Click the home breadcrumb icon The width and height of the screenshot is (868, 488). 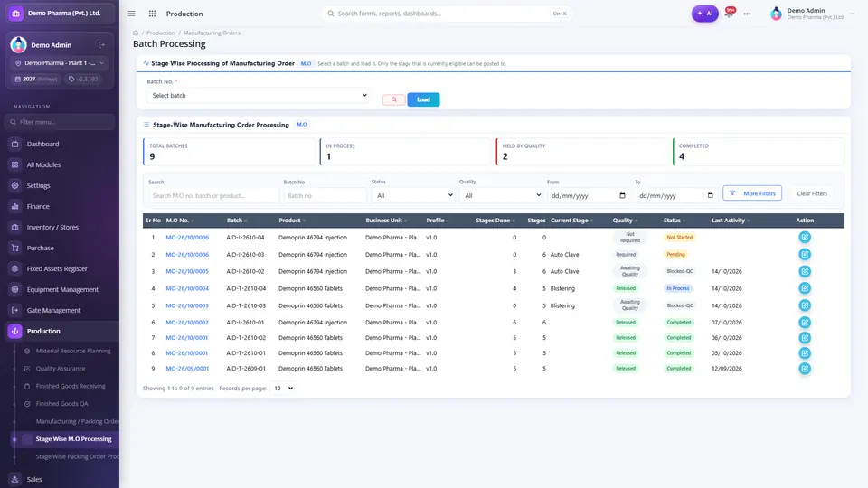[136, 33]
